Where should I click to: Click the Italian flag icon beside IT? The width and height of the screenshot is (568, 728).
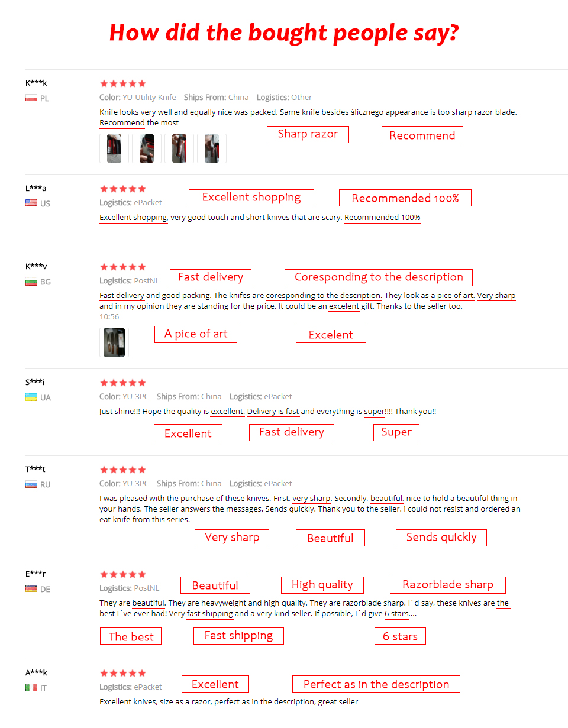tap(31, 688)
